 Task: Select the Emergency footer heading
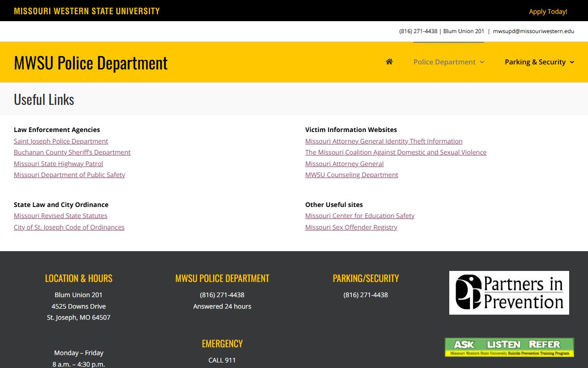(222, 344)
